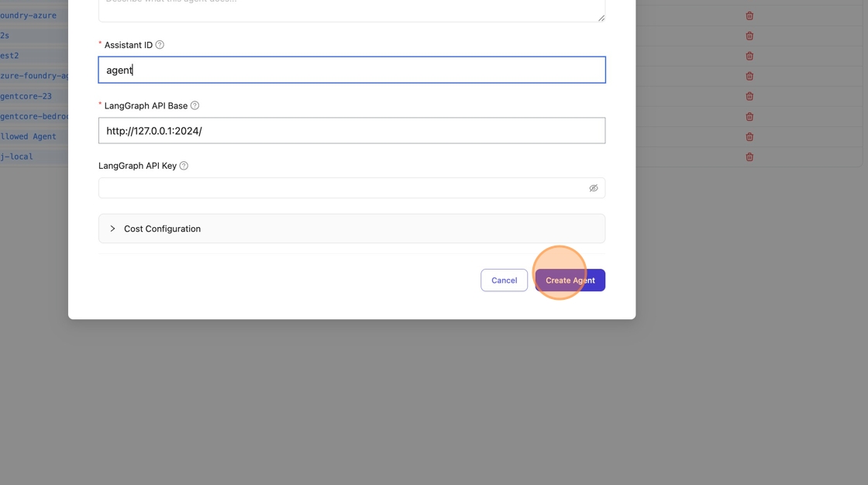Click the trash icon for llowed Agent row
The width and height of the screenshot is (868, 485).
[x=749, y=137]
